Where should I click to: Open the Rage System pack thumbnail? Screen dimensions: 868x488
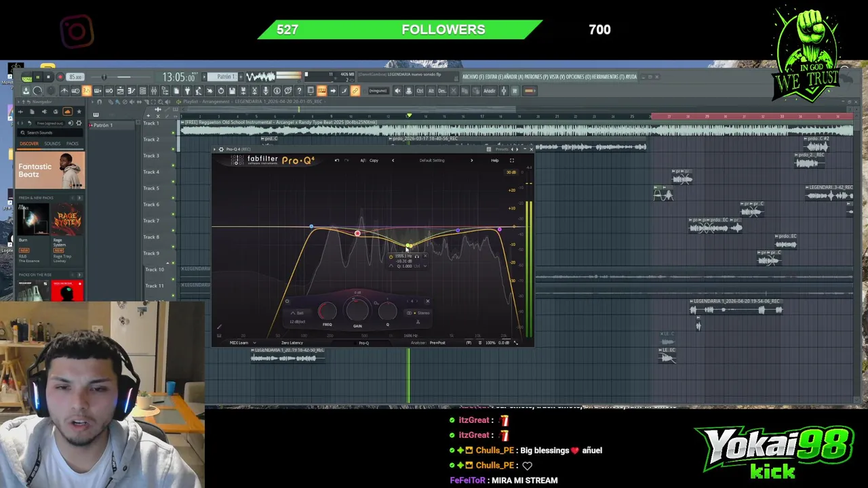(67, 220)
